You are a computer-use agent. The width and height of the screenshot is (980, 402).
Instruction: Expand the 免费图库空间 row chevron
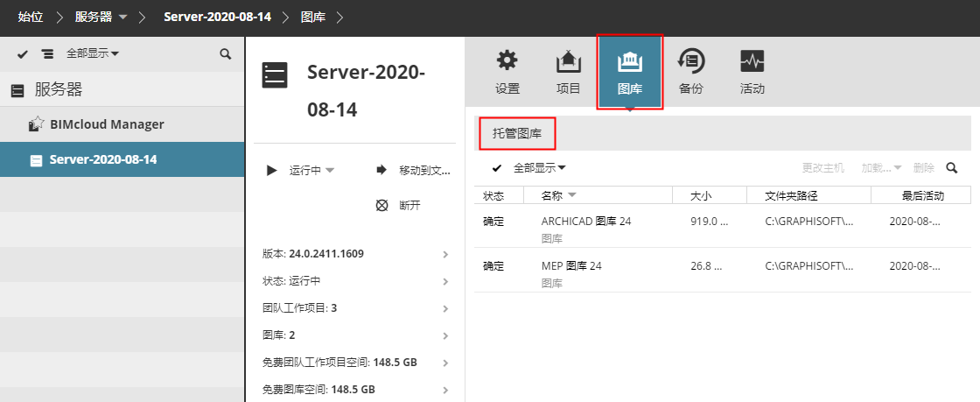click(445, 390)
